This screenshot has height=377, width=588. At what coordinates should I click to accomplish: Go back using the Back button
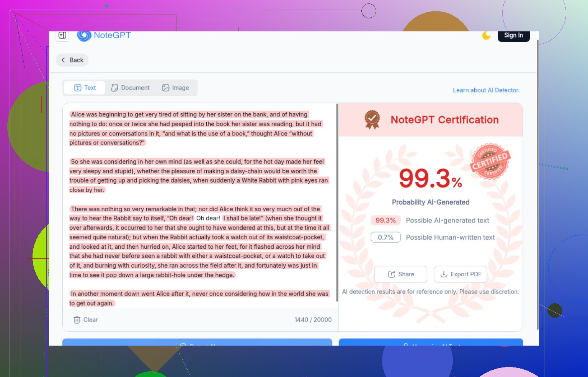[x=72, y=60]
